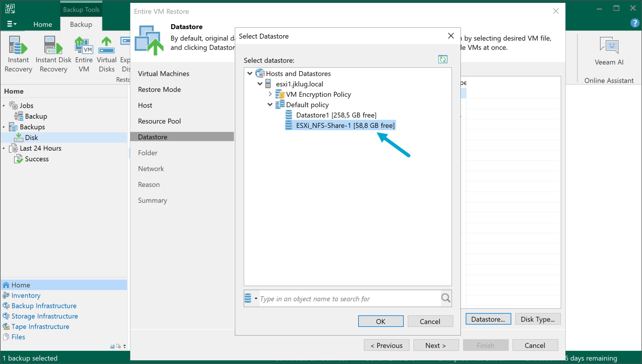Switch to the Home ribbon tab

[x=42, y=24]
